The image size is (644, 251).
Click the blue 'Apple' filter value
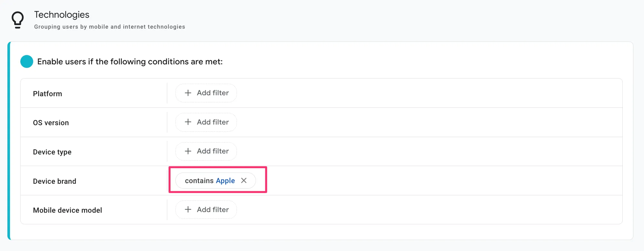click(x=225, y=181)
